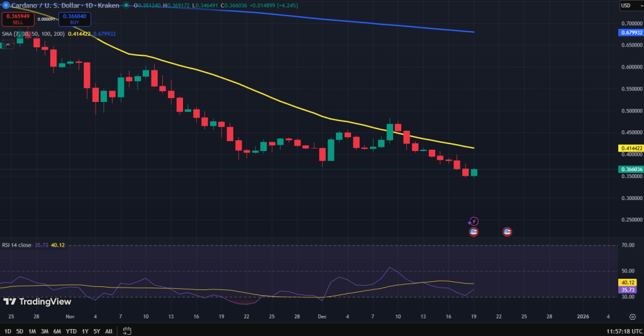Click the close value C0.366036

234,5
